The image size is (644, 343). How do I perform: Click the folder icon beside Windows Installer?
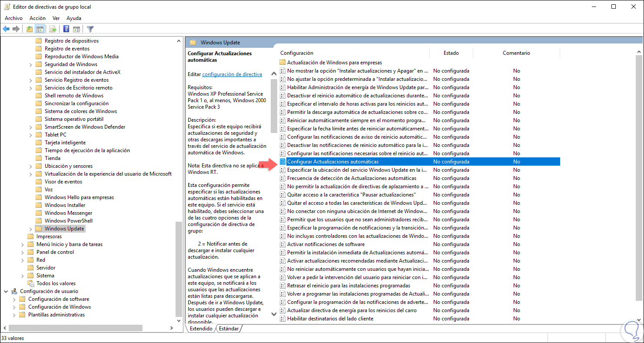[x=39, y=205]
